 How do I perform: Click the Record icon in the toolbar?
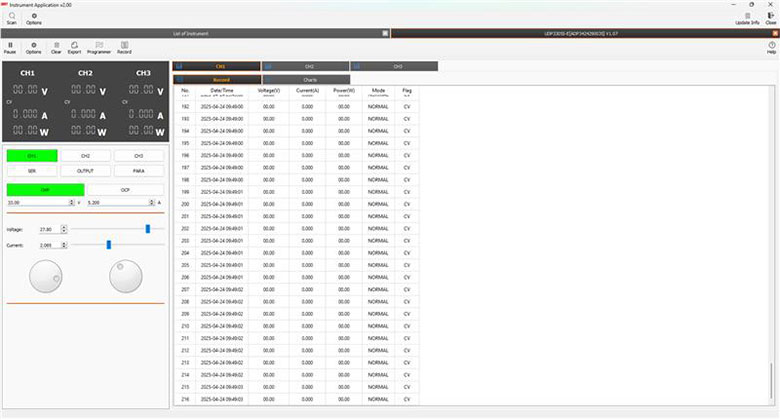pyautogui.click(x=124, y=47)
